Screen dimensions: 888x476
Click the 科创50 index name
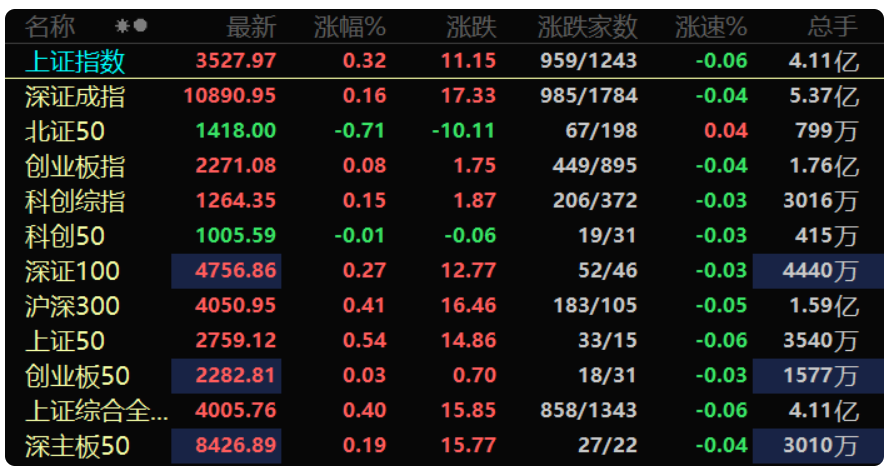pyautogui.click(x=65, y=236)
